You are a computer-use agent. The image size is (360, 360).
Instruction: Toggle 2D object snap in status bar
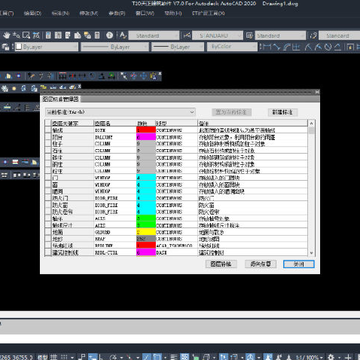click(x=157, y=357)
